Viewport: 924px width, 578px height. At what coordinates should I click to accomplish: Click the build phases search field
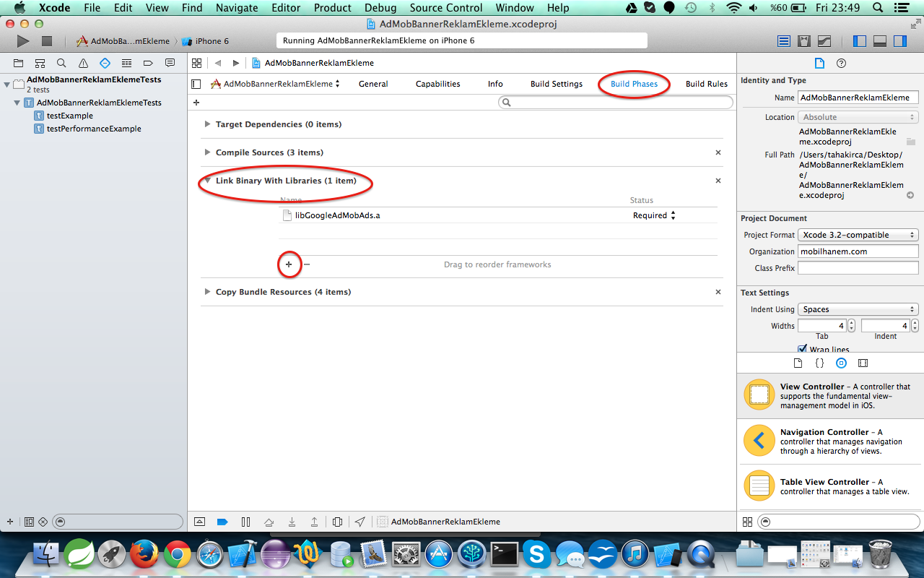[x=616, y=103]
